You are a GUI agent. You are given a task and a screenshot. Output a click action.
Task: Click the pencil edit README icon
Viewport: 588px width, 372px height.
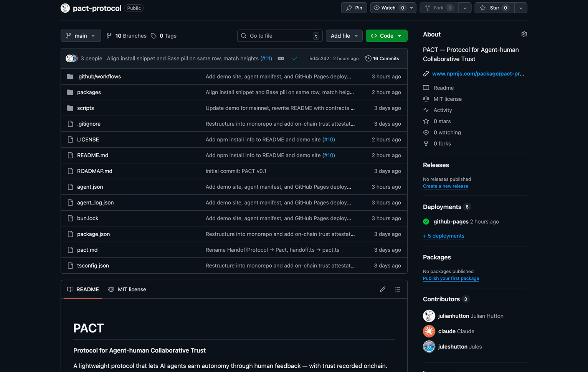pos(383,289)
